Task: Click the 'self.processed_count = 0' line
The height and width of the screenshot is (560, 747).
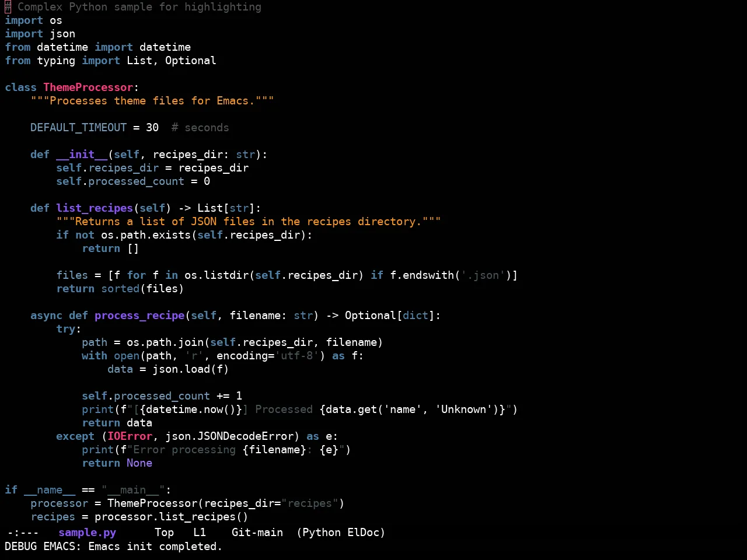Action: pyautogui.click(x=133, y=181)
